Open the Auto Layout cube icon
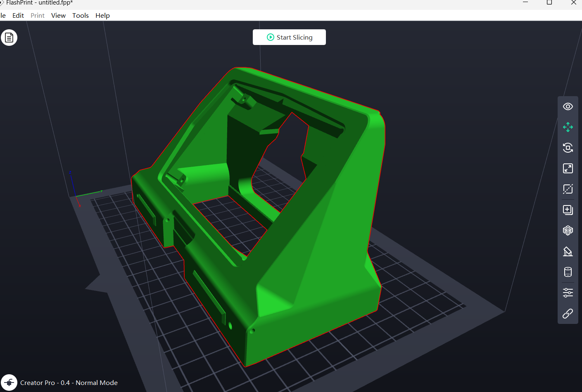This screenshot has height=392, width=582. [x=568, y=231]
